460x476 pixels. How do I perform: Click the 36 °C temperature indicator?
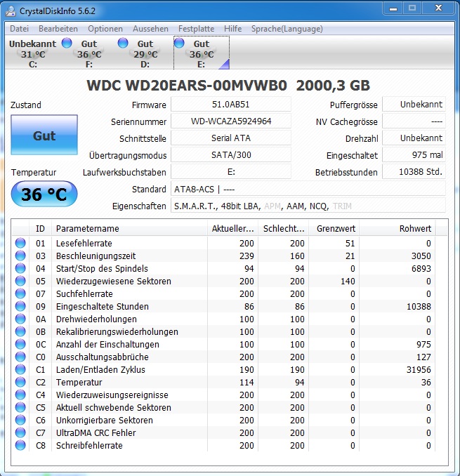(x=44, y=194)
